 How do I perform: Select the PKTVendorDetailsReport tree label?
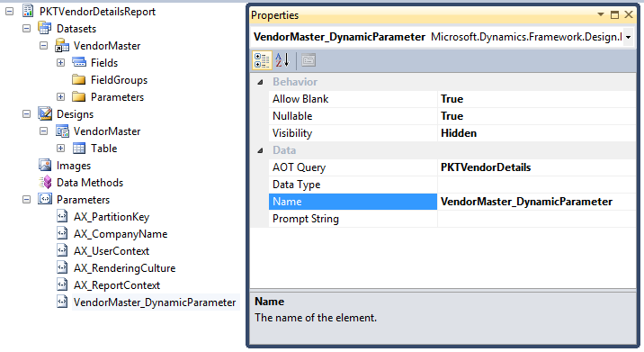click(97, 12)
